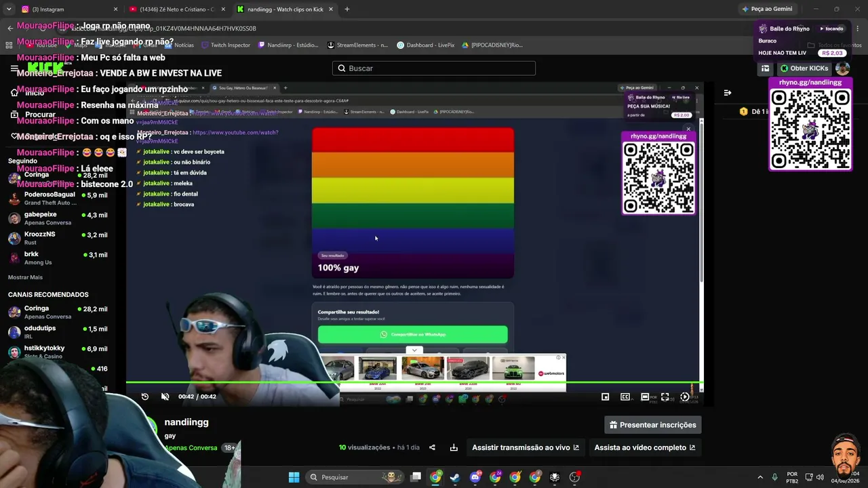
Task: Open the Dashboard - LivePix bookmark
Action: pyautogui.click(x=425, y=45)
